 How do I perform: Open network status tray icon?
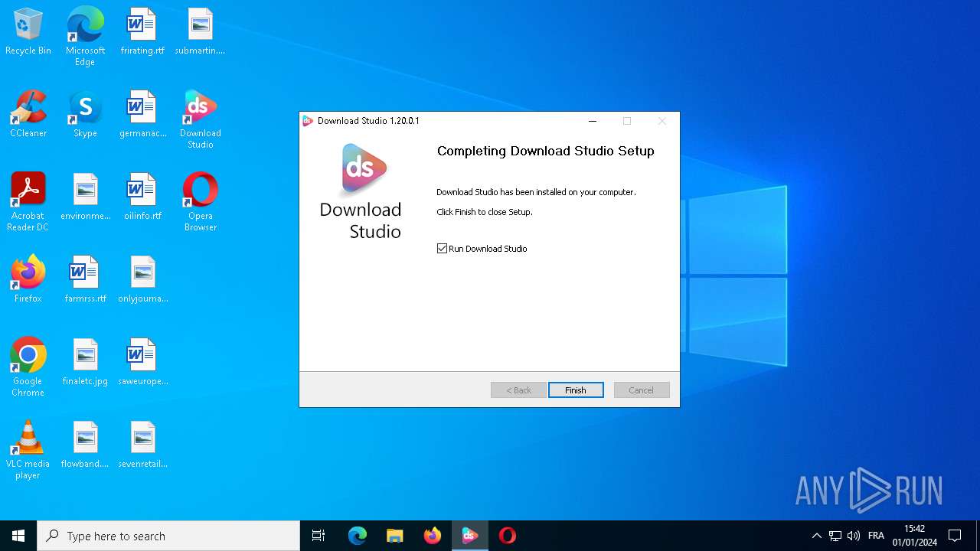coord(835,536)
